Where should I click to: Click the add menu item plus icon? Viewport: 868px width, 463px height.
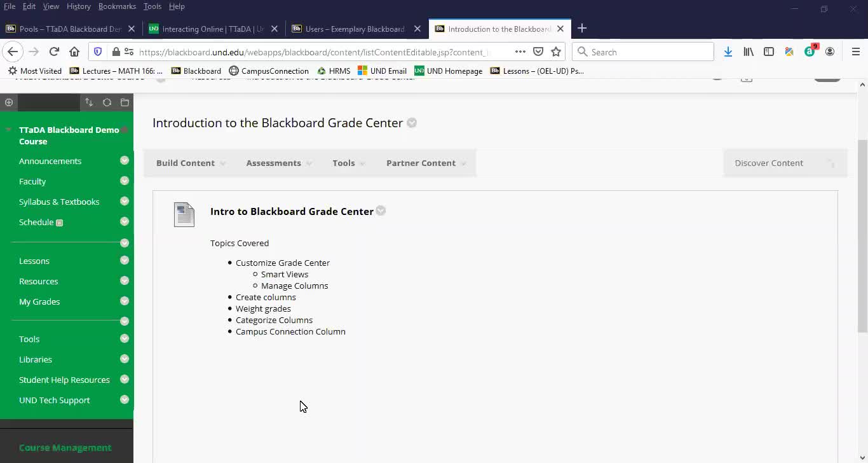click(x=9, y=102)
